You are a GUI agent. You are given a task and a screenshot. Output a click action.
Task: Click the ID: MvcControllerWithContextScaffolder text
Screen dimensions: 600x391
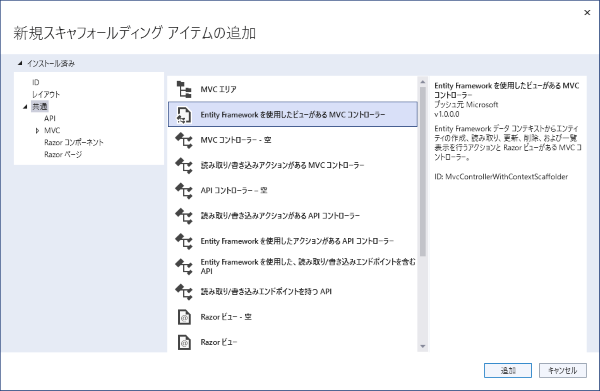(x=501, y=177)
